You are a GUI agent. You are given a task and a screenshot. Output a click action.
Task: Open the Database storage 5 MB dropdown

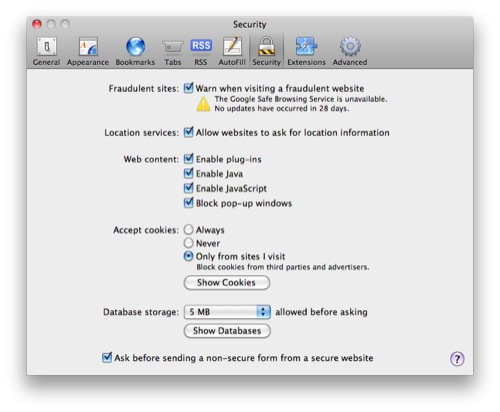tap(227, 312)
